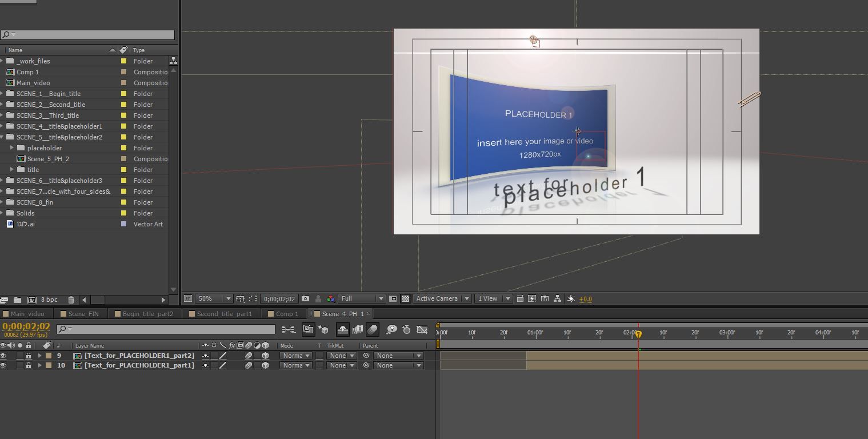Open the Graph Editor in timeline
This screenshot has height=439, width=868.
(422, 329)
